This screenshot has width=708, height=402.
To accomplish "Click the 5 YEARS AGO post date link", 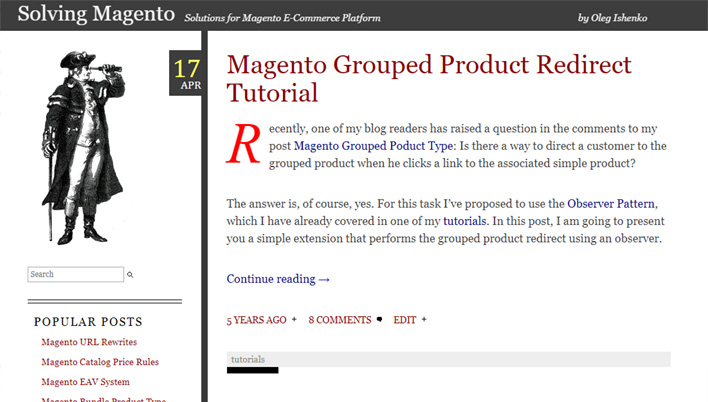I will click(256, 320).
